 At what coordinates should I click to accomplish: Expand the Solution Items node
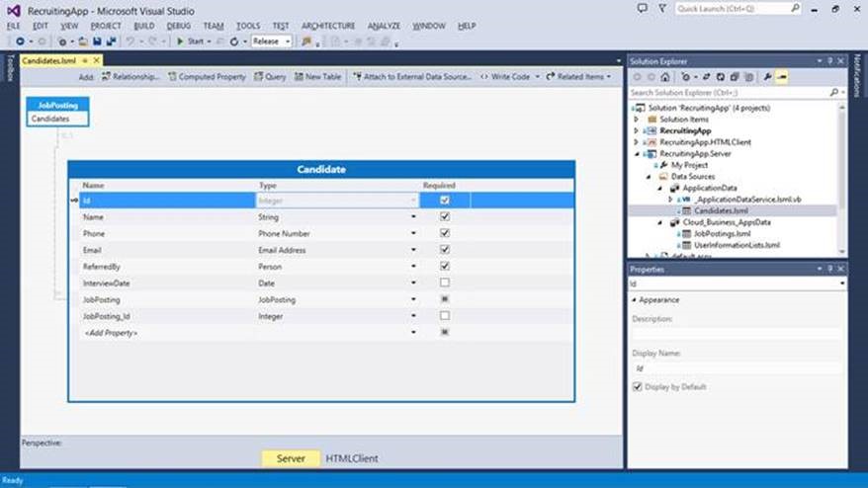point(636,119)
